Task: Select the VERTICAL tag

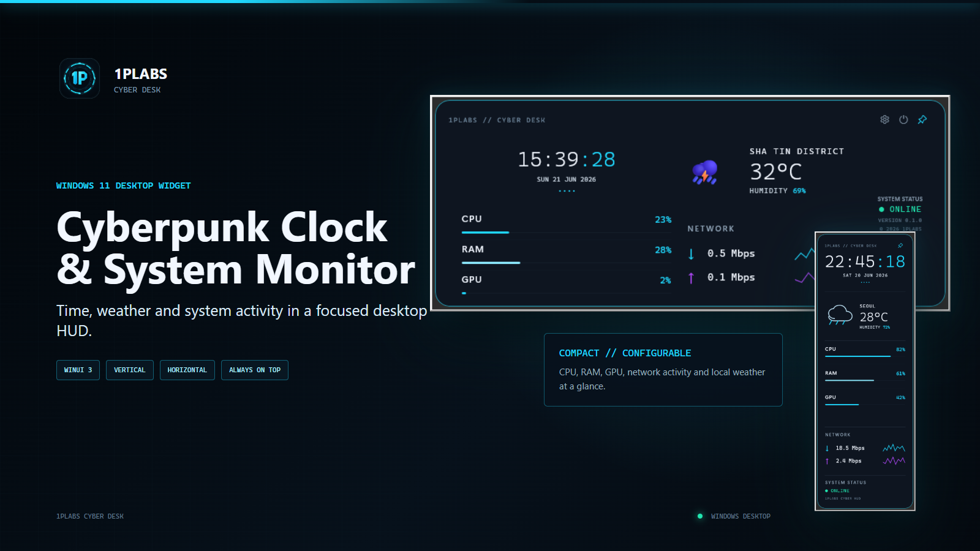Action: tap(130, 370)
